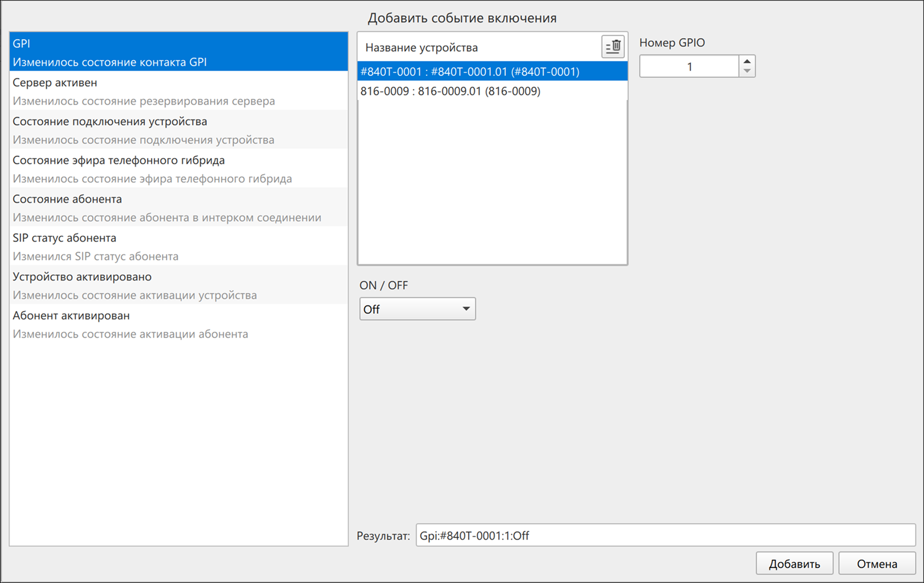The height and width of the screenshot is (583, 924).
Task: Pick Состояние эфира телефонного гибрида event
Action: click(x=179, y=169)
